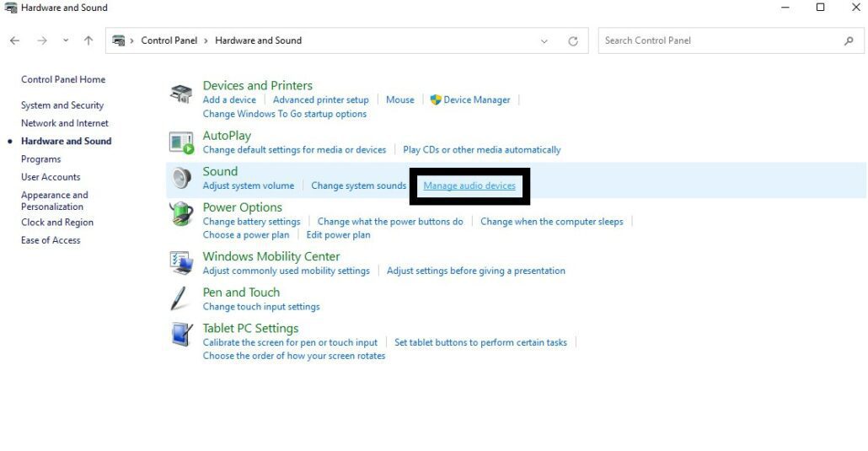
Task: Go back with the back arrow
Action: (15, 40)
